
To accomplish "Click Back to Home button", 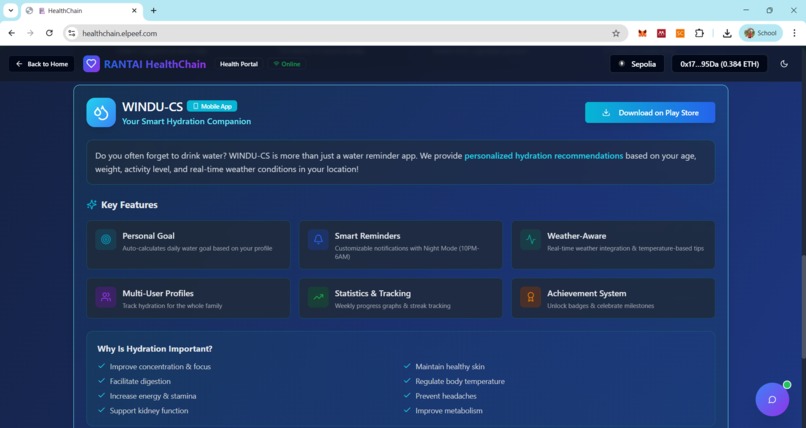I will 42,64.
